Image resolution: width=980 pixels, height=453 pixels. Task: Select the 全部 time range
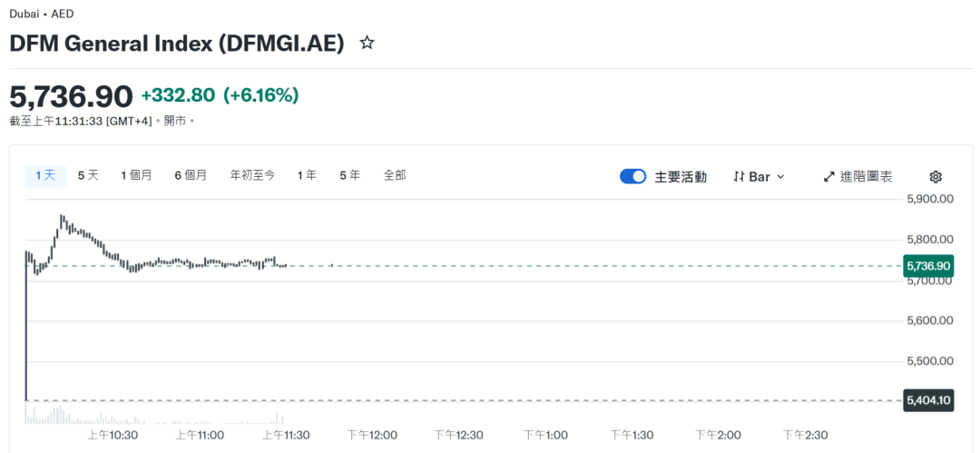(395, 175)
